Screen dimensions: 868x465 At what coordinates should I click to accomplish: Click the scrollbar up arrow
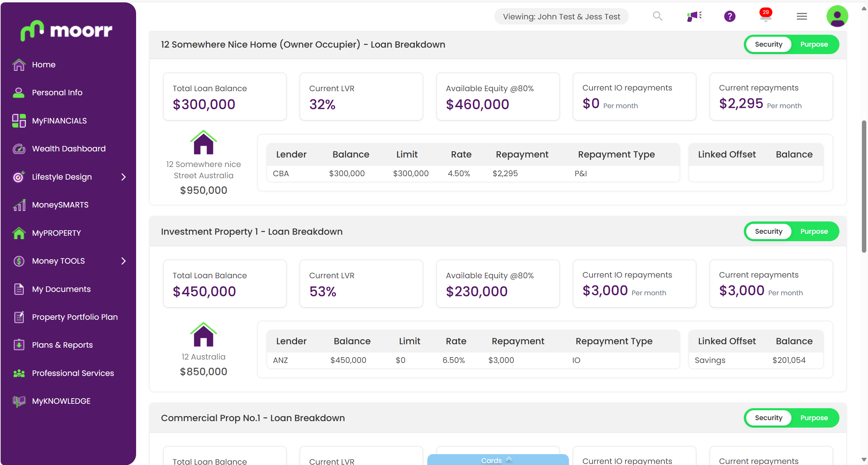click(x=864, y=9)
